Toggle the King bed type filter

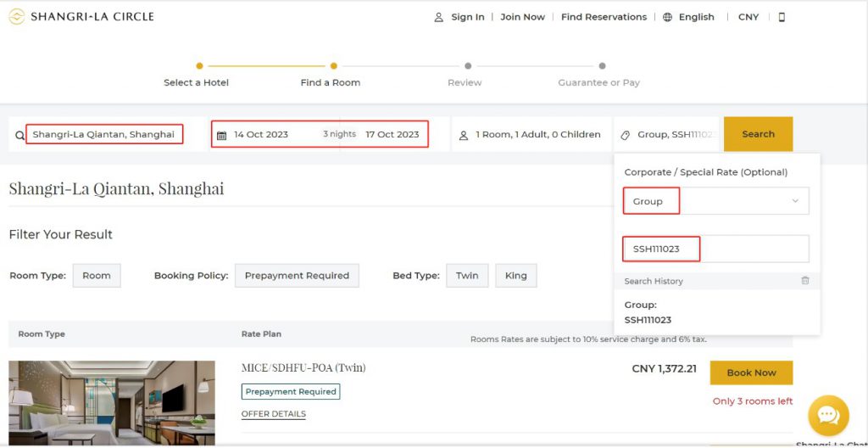[516, 276]
